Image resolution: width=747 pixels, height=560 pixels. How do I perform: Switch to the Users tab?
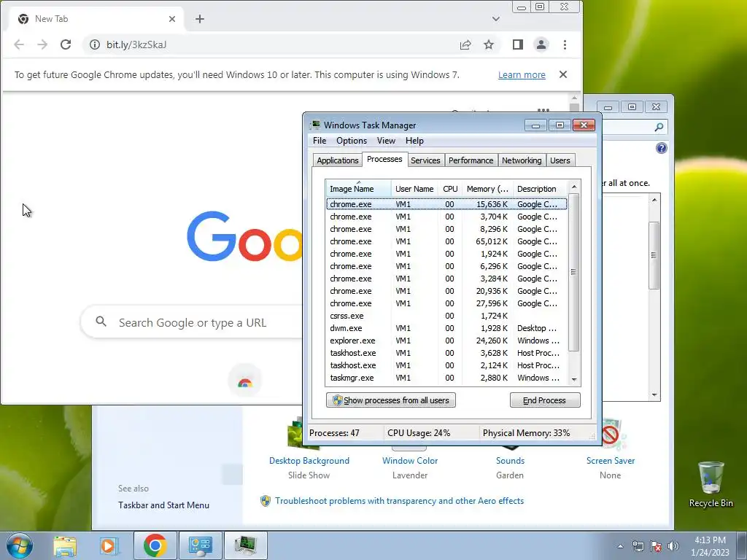tap(560, 160)
